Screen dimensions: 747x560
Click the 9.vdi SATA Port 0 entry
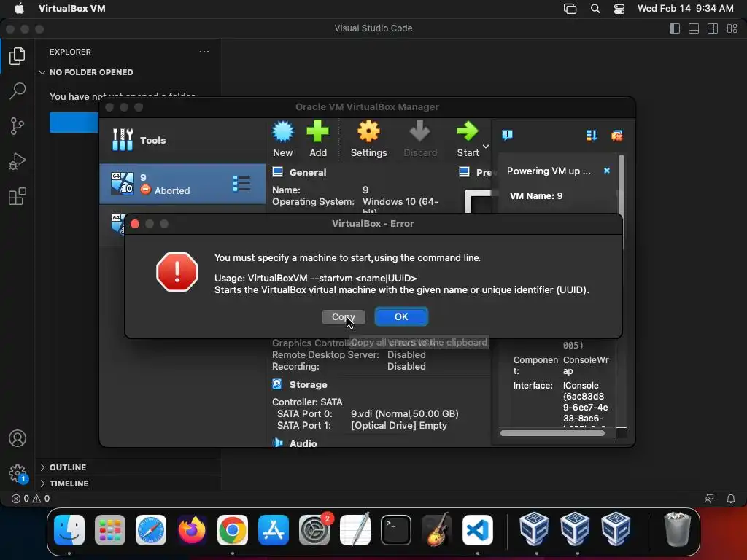tap(404, 414)
